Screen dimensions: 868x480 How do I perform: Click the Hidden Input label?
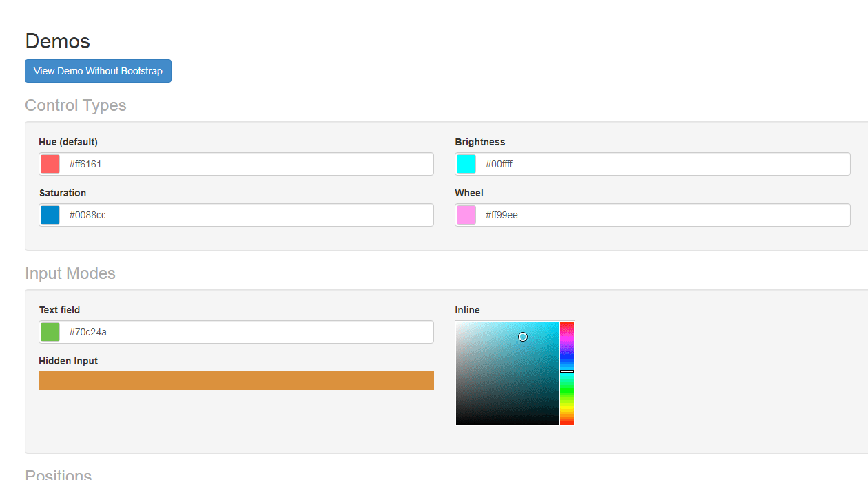(x=68, y=361)
